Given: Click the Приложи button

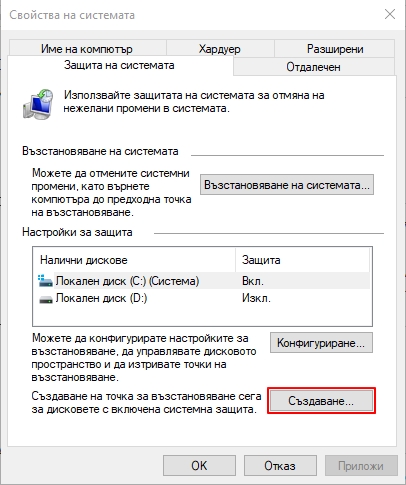Looking at the screenshot, I should (x=361, y=465).
